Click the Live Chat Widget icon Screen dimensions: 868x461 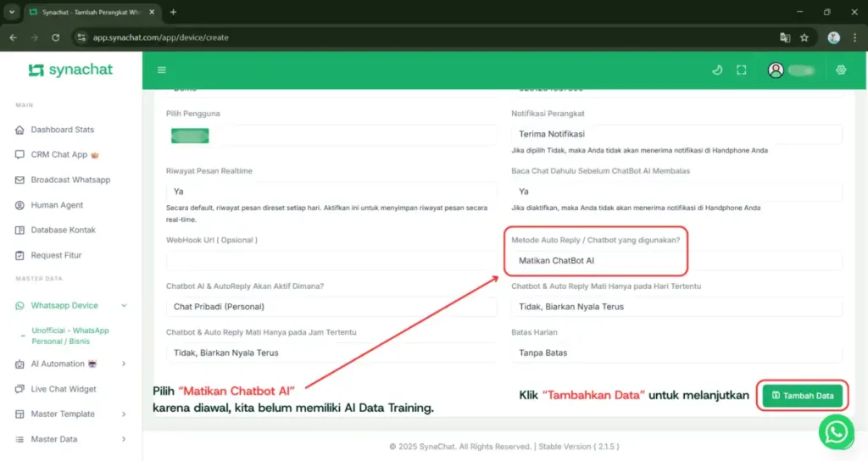coord(20,389)
